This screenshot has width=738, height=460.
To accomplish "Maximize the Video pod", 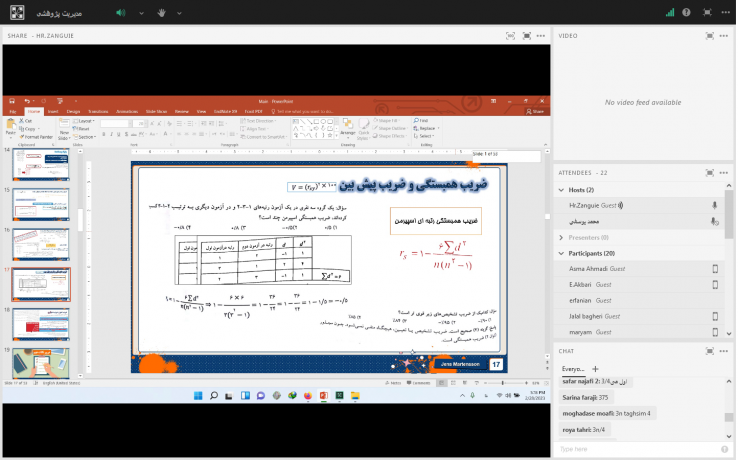I will (711, 35).
